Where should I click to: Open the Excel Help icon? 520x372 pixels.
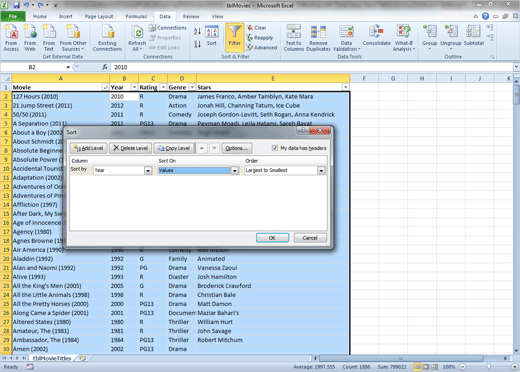point(485,16)
